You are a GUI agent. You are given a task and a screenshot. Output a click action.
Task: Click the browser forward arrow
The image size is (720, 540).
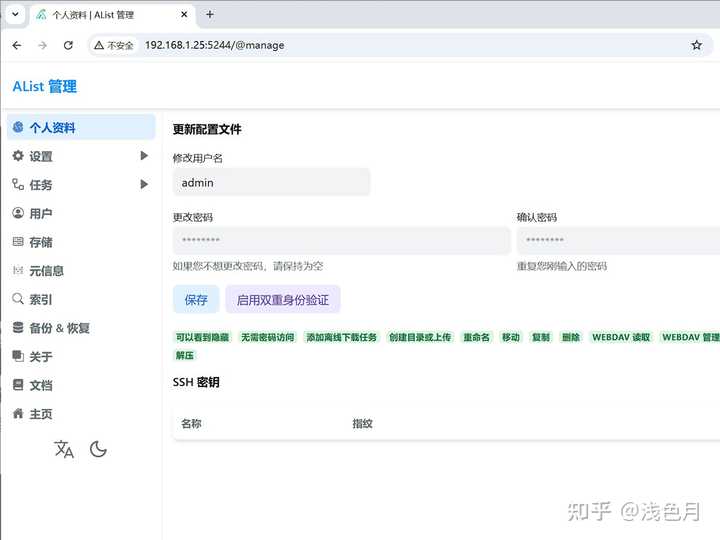[x=43, y=45]
